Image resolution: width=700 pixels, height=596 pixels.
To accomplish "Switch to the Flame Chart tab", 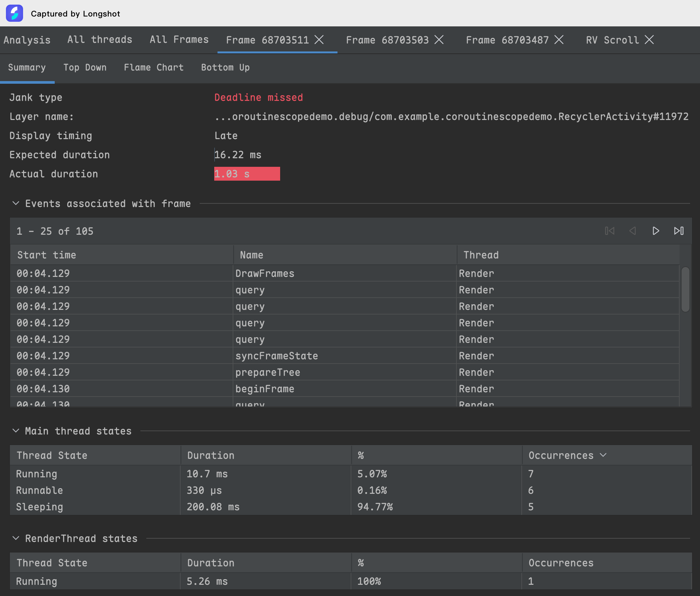I will (153, 68).
